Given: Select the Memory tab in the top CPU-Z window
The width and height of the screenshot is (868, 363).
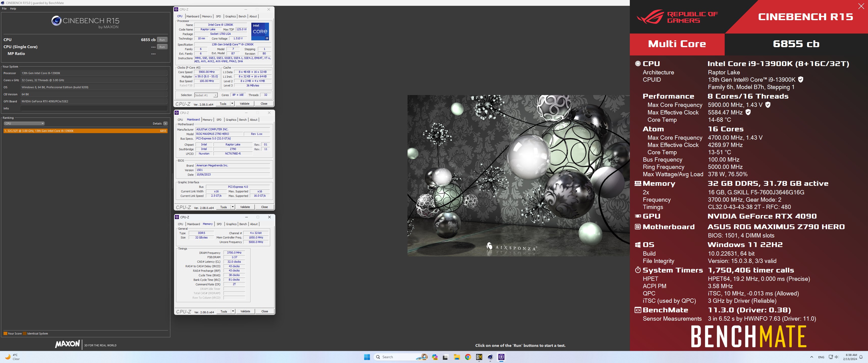Looking at the screenshot, I should [x=207, y=16].
